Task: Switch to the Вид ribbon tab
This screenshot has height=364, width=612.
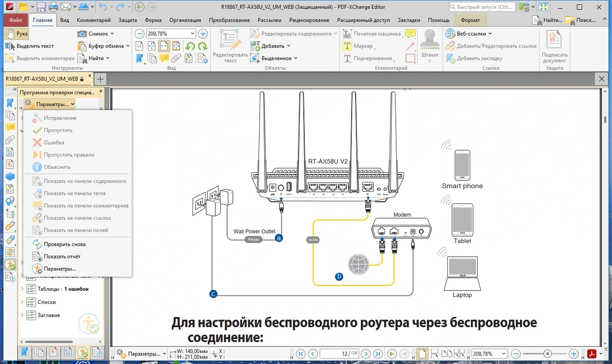Action: click(x=65, y=20)
